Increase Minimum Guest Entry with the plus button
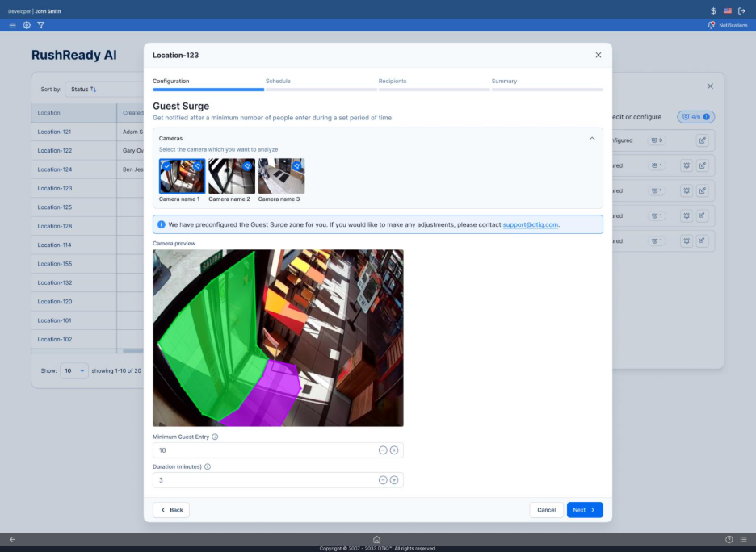The width and height of the screenshot is (756, 552). 394,450
